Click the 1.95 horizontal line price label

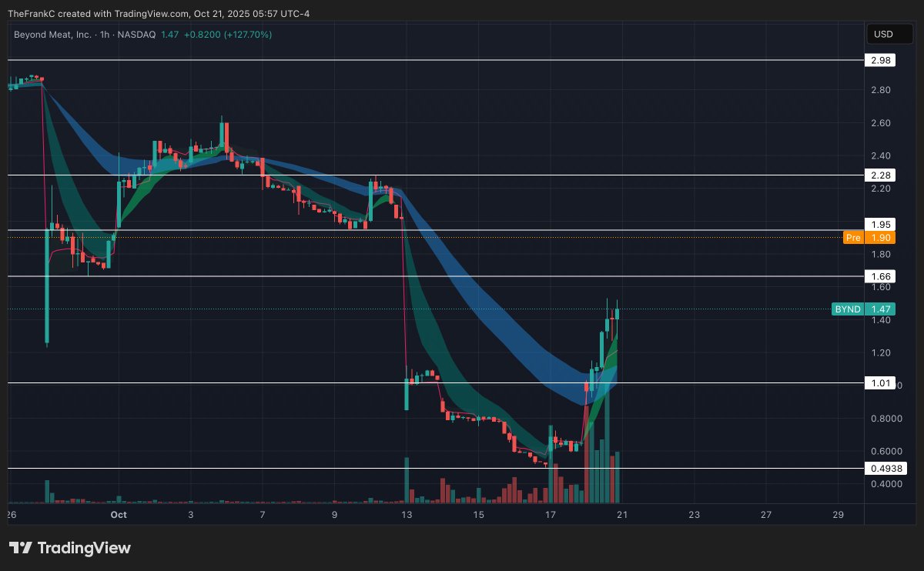click(881, 225)
